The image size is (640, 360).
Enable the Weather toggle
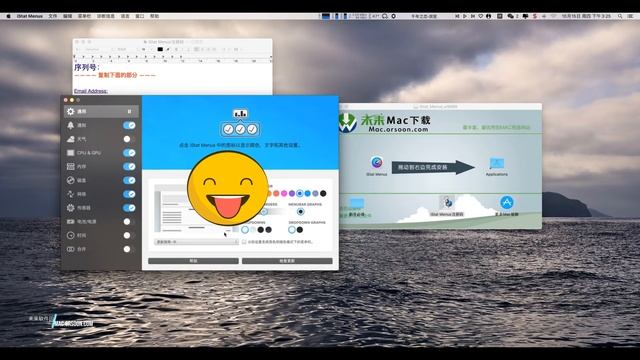129,139
